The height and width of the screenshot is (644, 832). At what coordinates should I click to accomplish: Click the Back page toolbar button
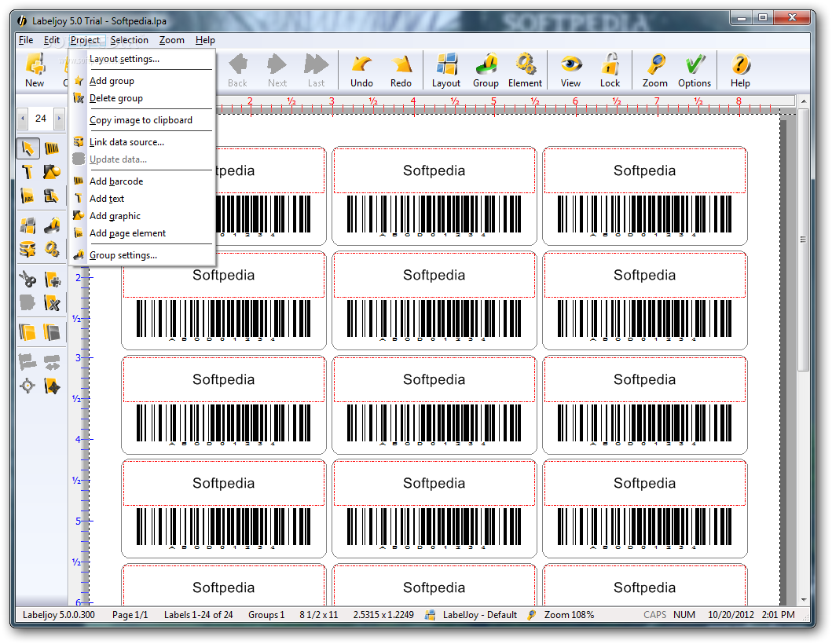[238, 70]
